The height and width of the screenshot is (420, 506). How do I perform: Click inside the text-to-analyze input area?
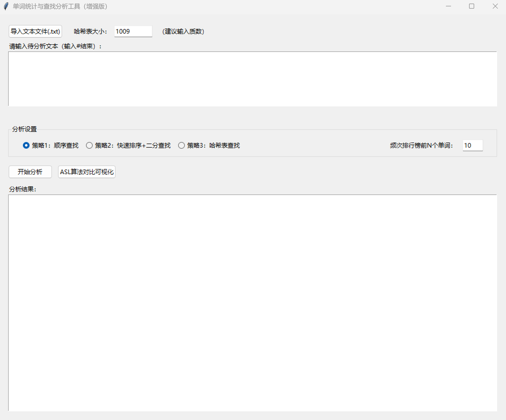(x=252, y=79)
